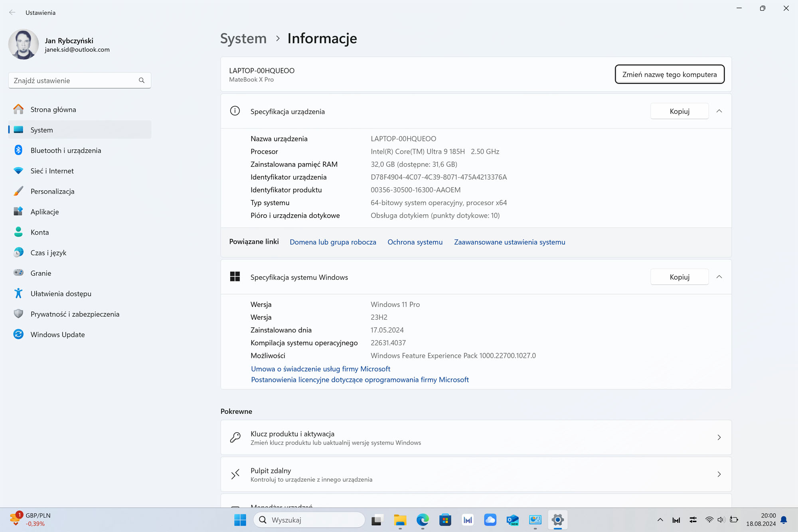Screen dimensions: 798x532
Task: Click the Jan Rybczyński profile picture
Action: pyautogui.click(x=24, y=44)
